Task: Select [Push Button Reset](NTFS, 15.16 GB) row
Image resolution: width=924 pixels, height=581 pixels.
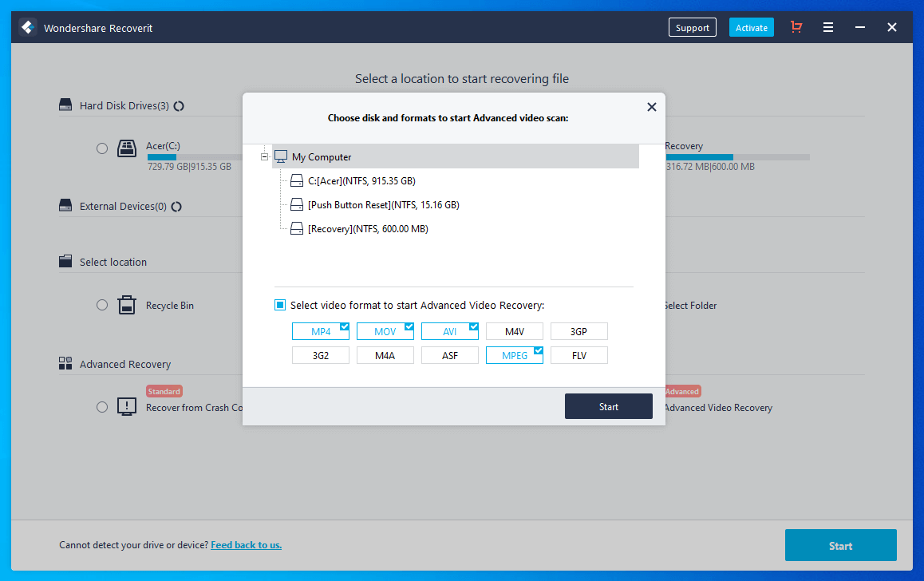Action: pyautogui.click(x=384, y=204)
